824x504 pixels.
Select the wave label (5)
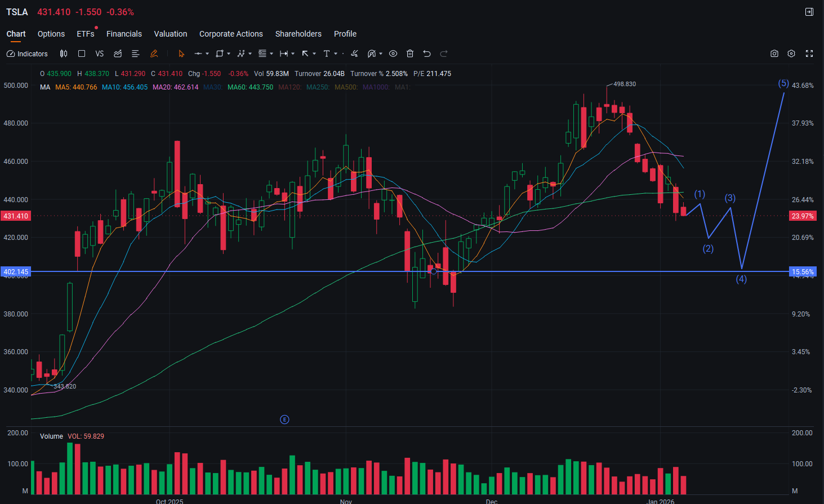[783, 83]
